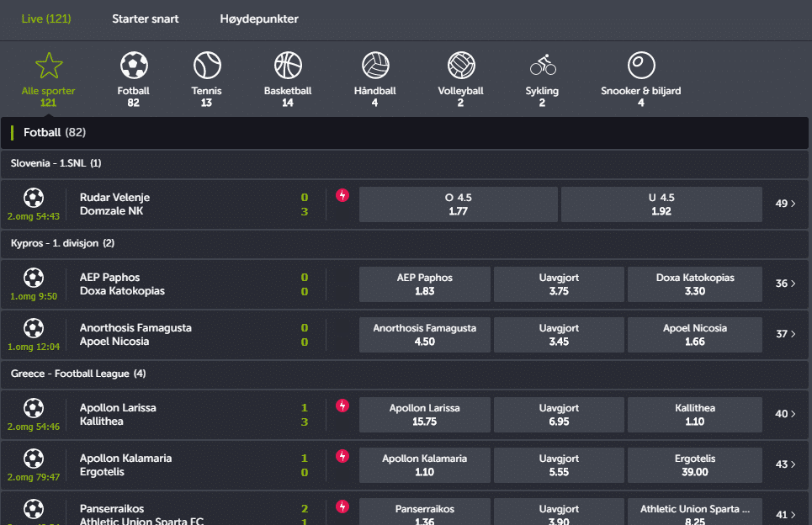Pick the Volleyball sport icon

point(461,66)
